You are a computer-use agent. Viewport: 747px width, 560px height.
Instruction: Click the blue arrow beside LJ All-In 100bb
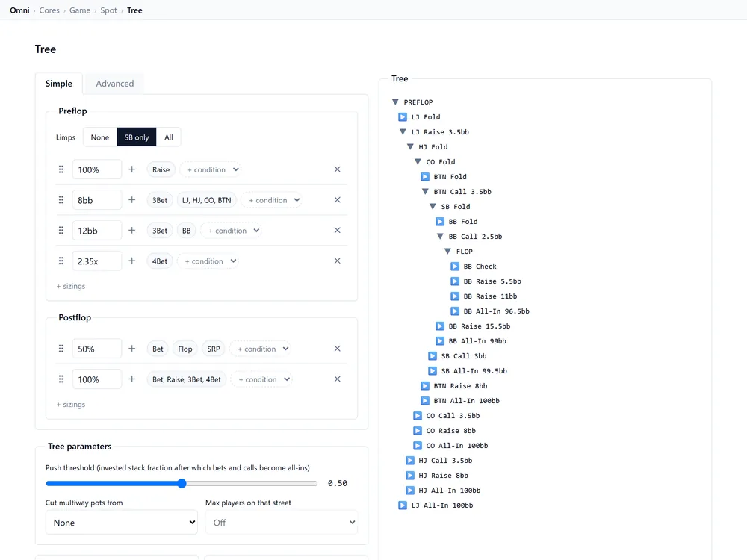coord(403,505)
